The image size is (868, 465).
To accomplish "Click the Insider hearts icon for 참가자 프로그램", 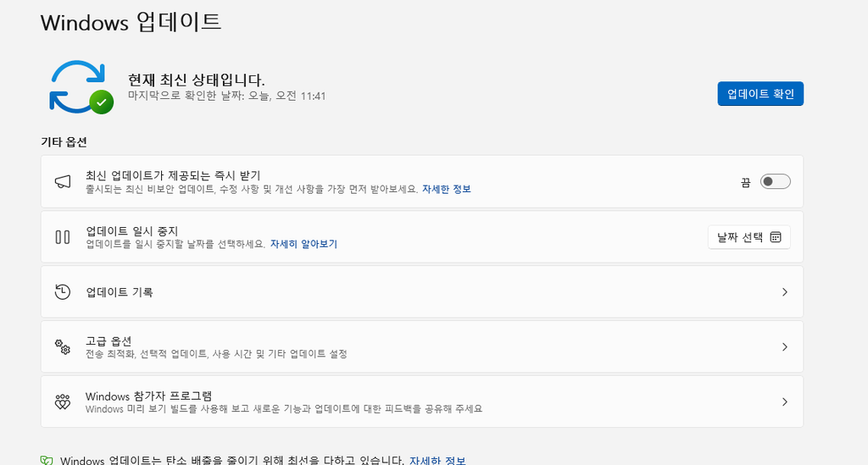I will [x=63, y=401].
